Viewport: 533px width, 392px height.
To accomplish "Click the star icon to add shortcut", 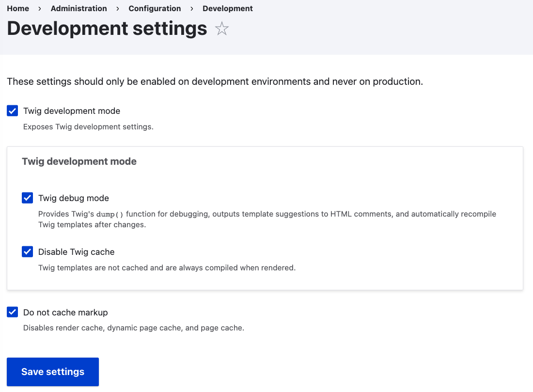I will click(x=221, y=29).
